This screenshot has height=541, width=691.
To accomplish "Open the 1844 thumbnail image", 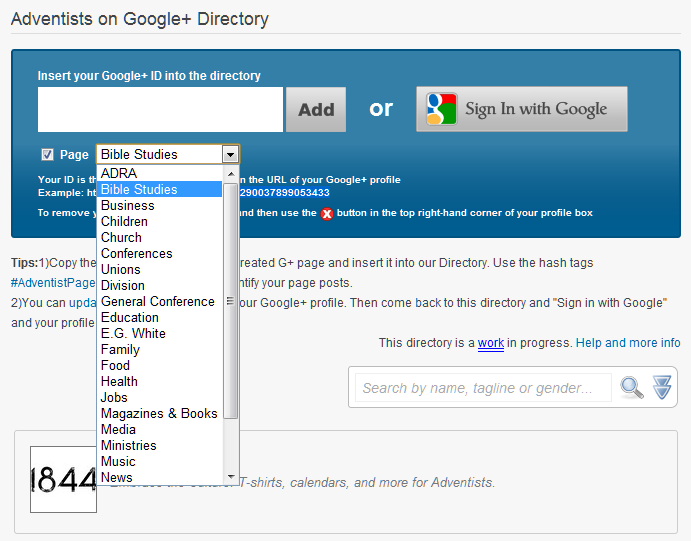I will [63, 479].
